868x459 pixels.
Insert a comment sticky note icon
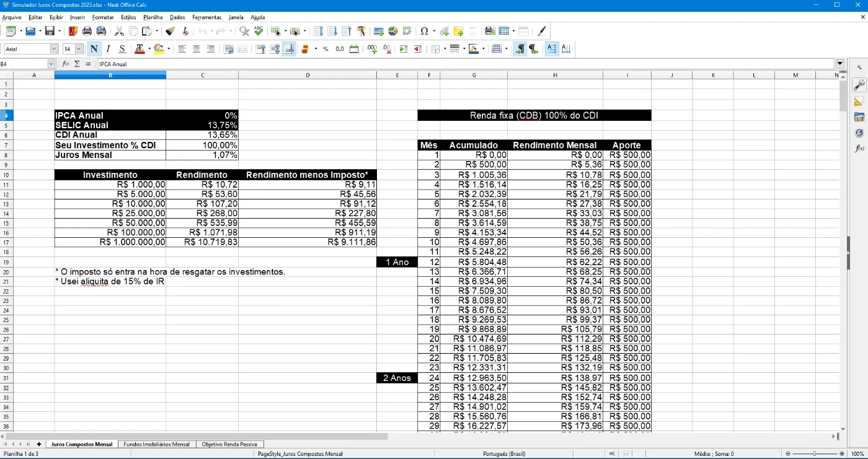(458, 31)
